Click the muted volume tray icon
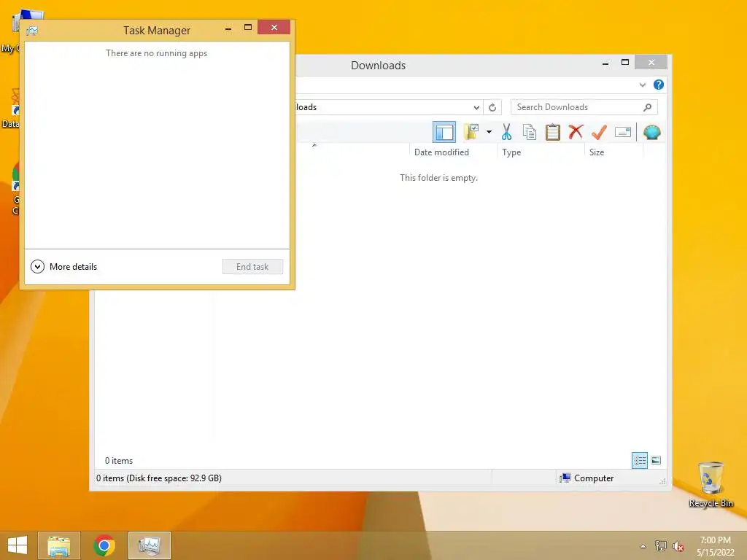Screen dimensions: 747x560 pos(678,546)
